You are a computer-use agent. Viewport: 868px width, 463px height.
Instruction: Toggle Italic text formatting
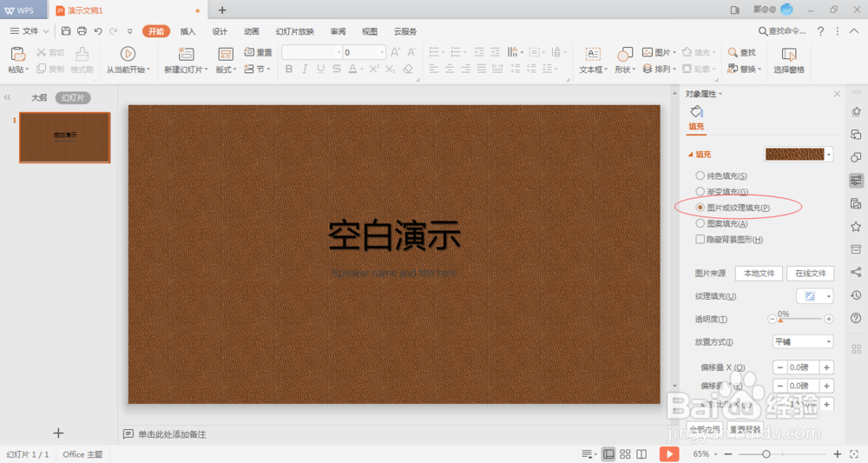pos(305,69)
